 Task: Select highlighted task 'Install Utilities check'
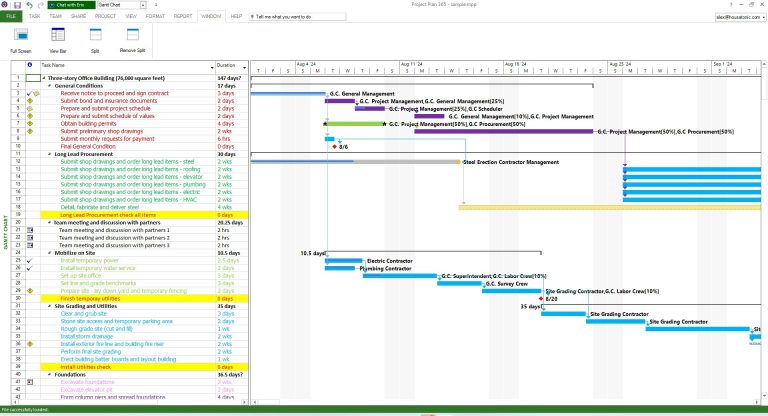tap(86, 367)
